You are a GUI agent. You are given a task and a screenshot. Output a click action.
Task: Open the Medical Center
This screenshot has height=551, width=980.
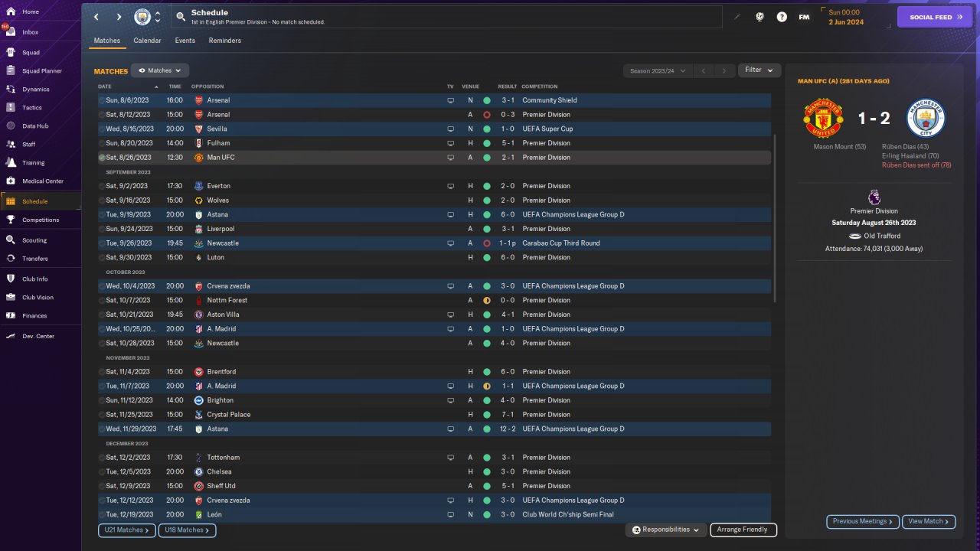click(42, 181)
